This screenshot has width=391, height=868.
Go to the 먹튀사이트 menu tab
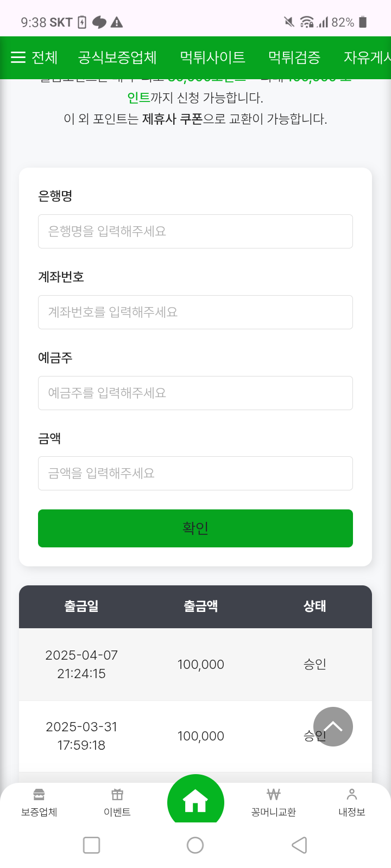[x=212, y=58]
